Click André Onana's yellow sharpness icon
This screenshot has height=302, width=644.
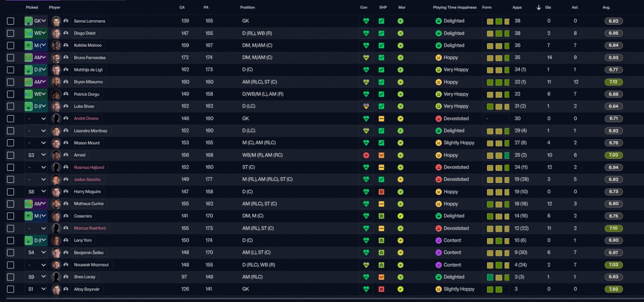coord(381,119)
